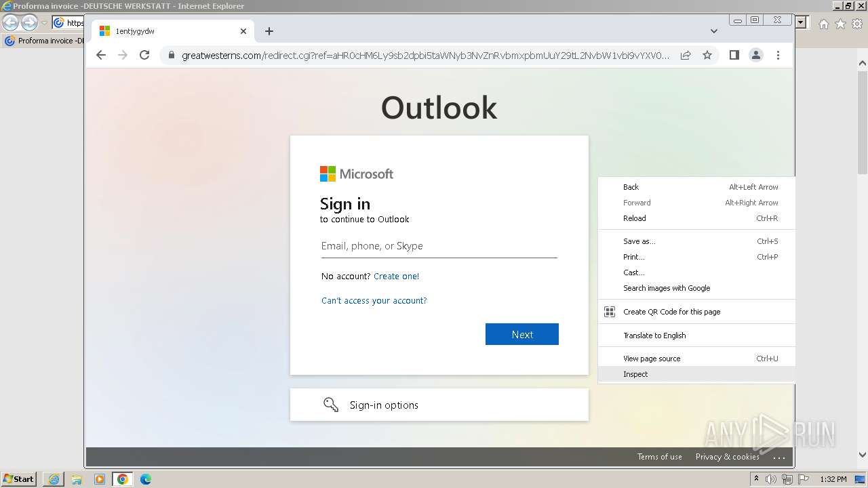Choose Reload in the context menu
Screen dimensions: 868x488
click(696, 218)
